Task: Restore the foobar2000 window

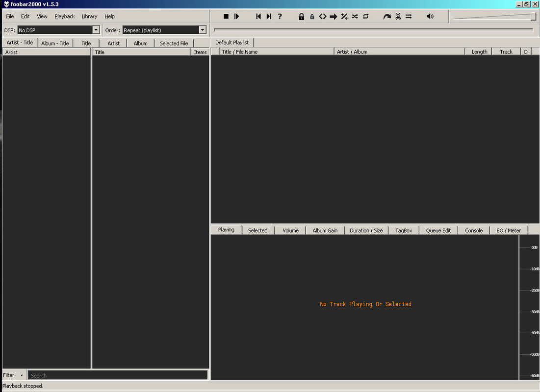Action: coord(527,4)
